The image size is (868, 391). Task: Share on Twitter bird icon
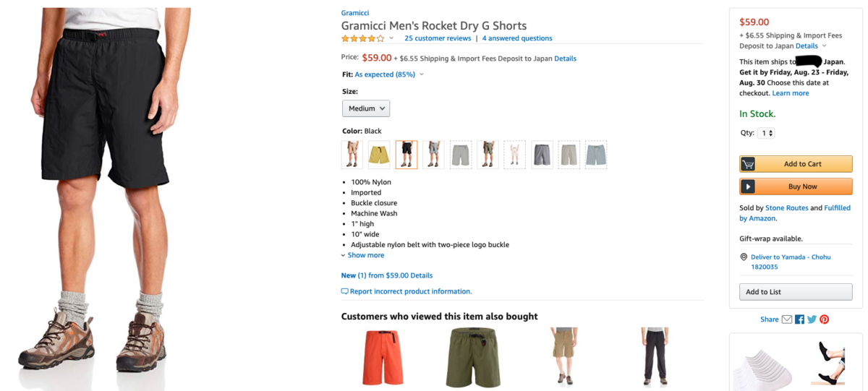(812, 319)
